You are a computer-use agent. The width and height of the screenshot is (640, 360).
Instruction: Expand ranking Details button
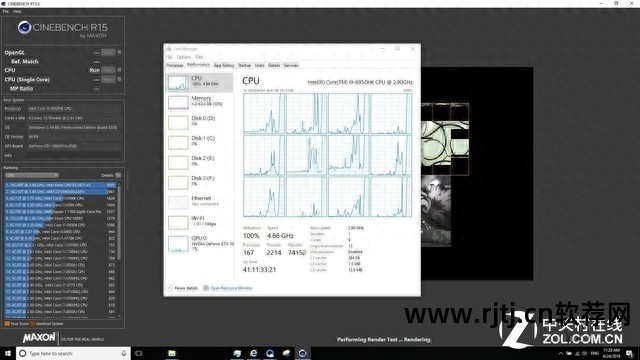click(x=118, y=175)
